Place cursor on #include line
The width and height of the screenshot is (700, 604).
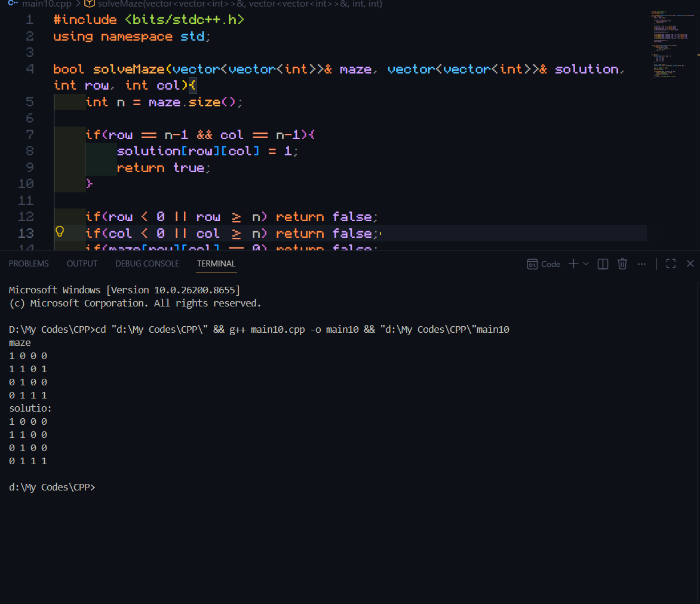click(x=149, y=20)
